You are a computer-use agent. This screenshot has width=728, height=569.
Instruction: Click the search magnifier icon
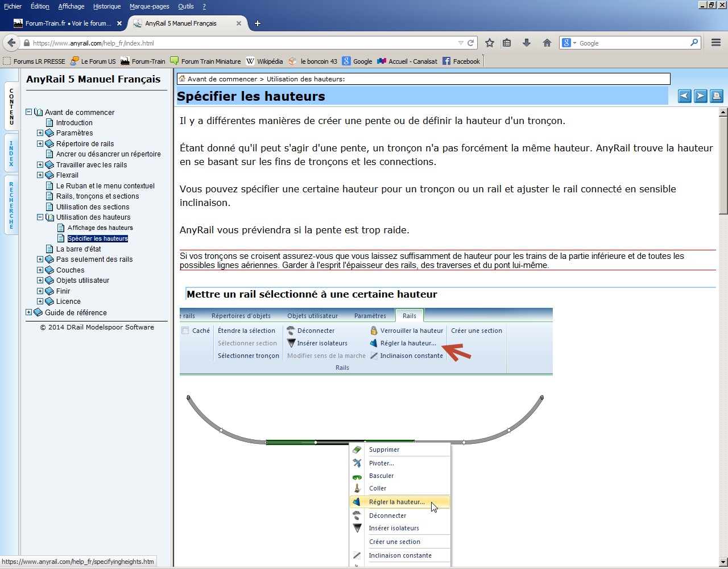(x=694, y=43)
